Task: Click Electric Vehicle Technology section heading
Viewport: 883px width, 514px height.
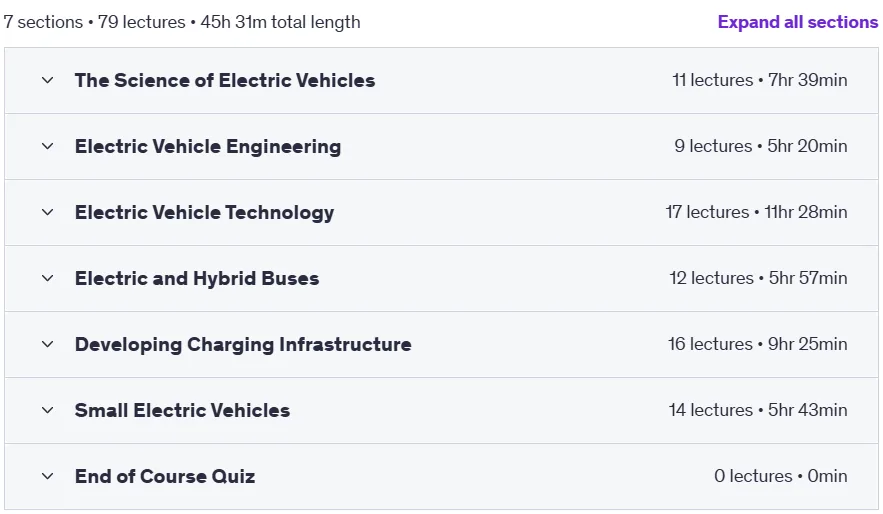Action: click(x=204, y=212)
